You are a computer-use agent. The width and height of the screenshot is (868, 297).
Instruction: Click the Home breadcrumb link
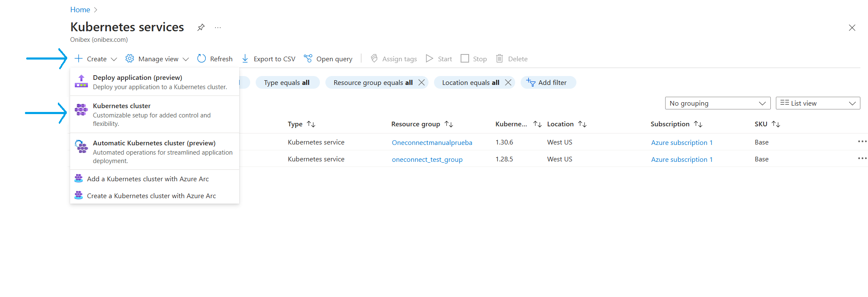(80, 10)
